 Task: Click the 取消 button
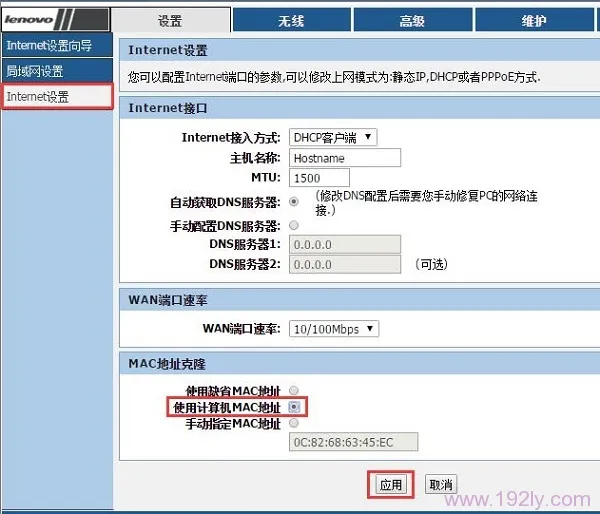[x=441, y=485]
